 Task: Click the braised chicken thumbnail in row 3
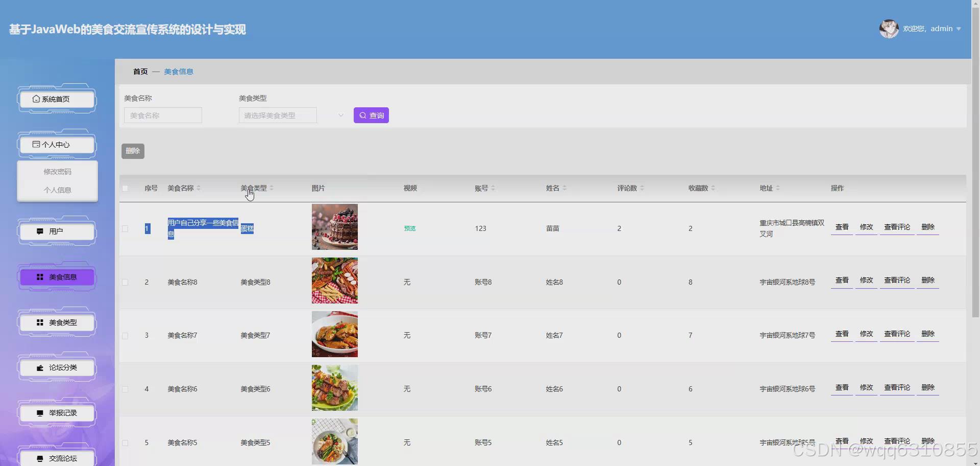335,334
